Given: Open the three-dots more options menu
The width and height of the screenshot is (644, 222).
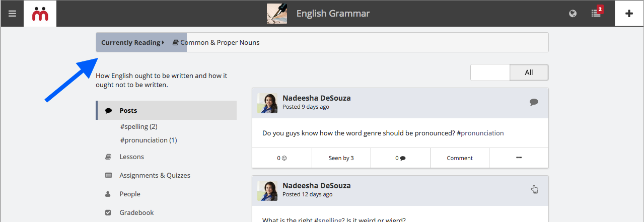Looking at the screenshot, I should pos(519,158).
